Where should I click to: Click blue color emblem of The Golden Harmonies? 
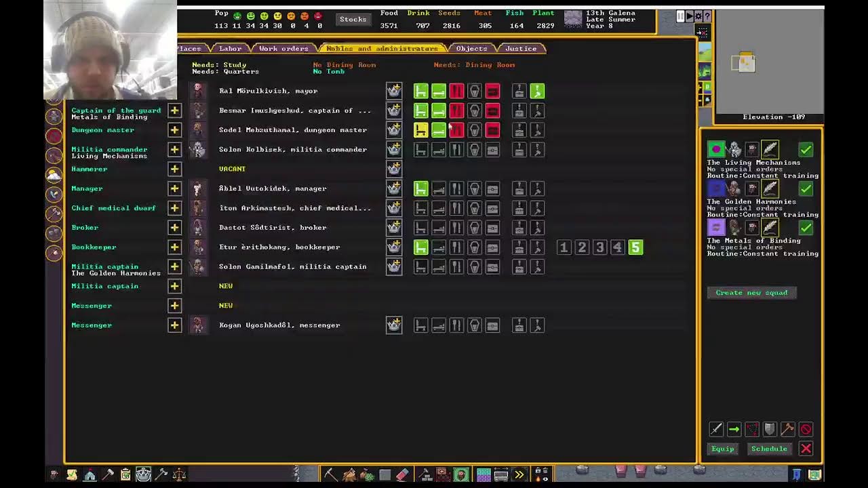click(716, 188)
